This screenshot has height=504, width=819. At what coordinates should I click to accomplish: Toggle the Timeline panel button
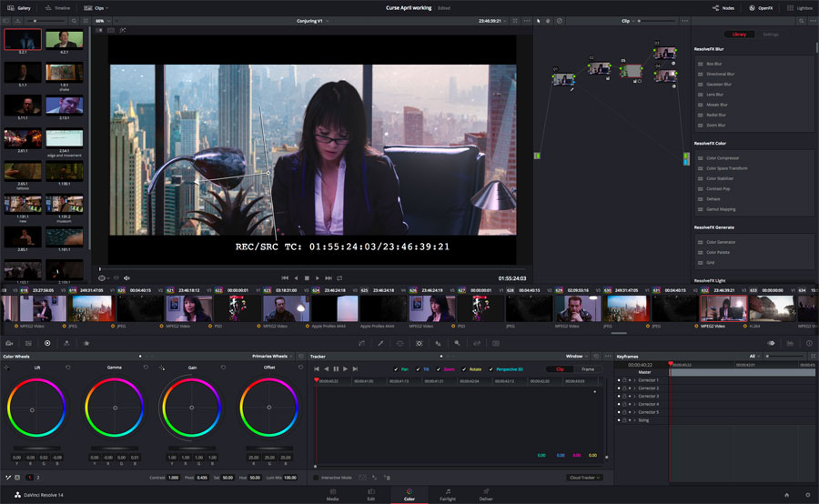[57, 8]
